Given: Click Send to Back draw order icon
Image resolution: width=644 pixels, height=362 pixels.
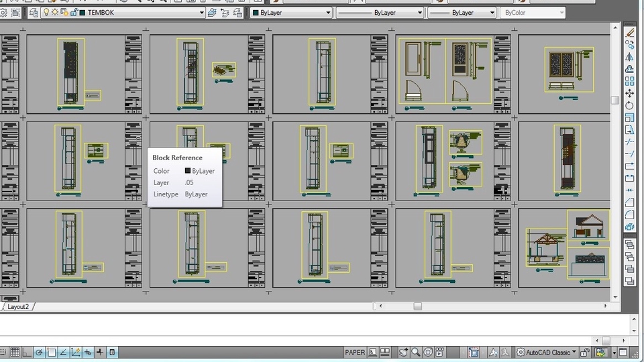Looking at the screenshot, I should coord(630,257).
